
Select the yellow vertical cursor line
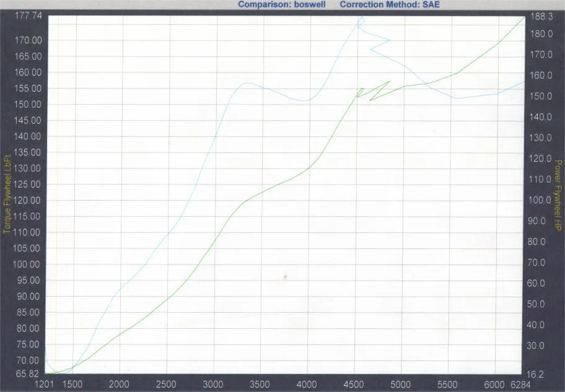click(56, 198)
